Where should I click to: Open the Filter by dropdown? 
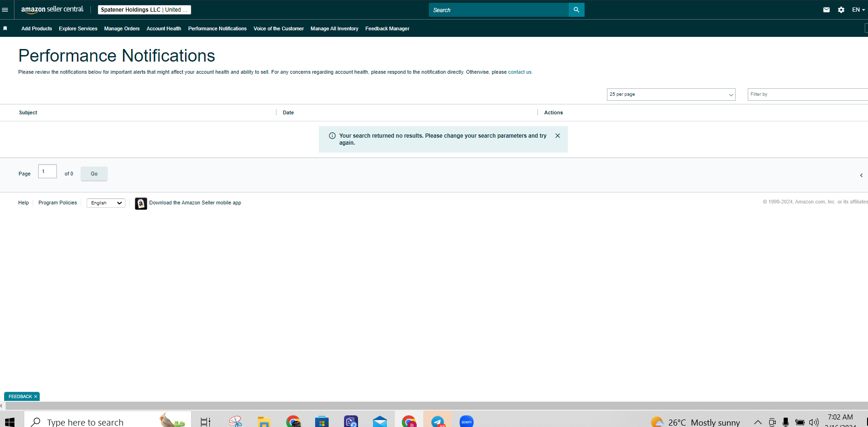(x=808, y=94)
